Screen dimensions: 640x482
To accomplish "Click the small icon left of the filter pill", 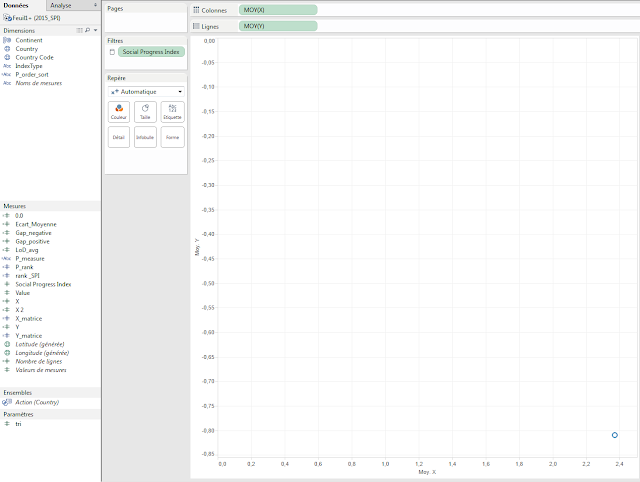I will tap(112, 52).
